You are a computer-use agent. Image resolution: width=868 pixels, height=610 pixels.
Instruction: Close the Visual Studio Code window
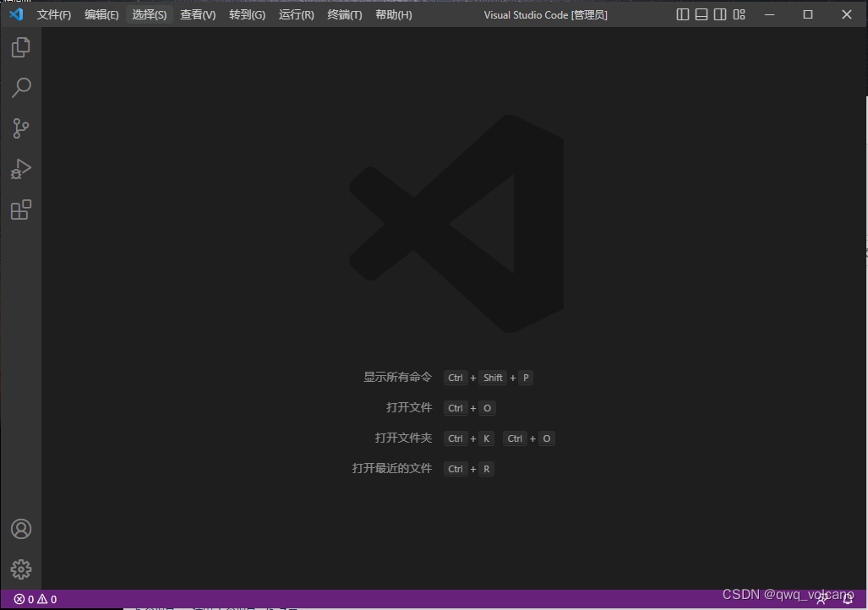tap(846, 14)
